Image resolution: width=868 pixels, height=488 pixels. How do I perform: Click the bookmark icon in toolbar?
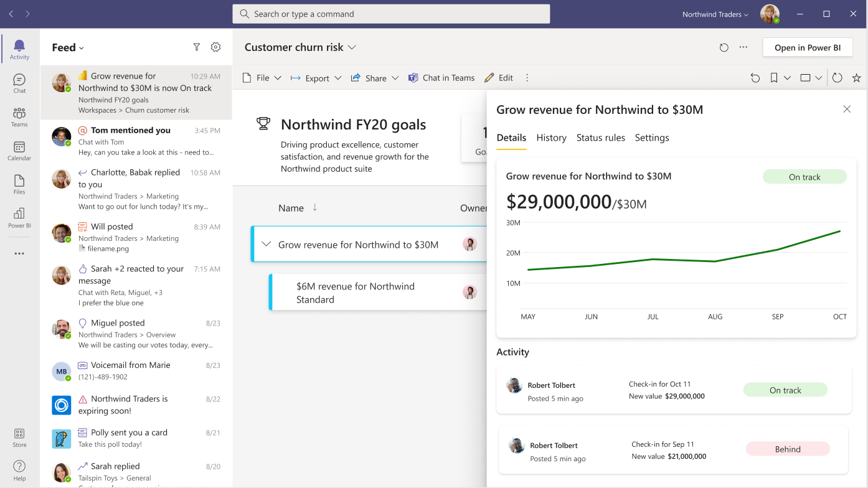(773, 78)
